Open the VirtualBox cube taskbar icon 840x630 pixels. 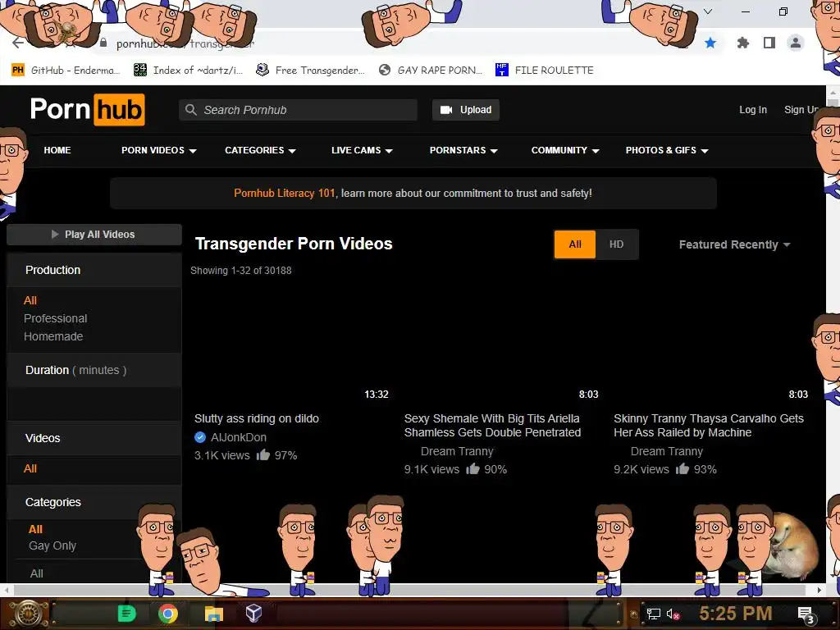(x=253, y=613)
